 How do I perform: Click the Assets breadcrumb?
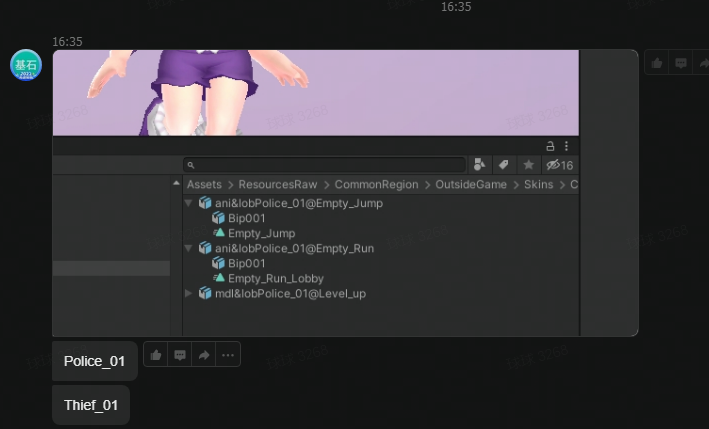click(204, 184)
